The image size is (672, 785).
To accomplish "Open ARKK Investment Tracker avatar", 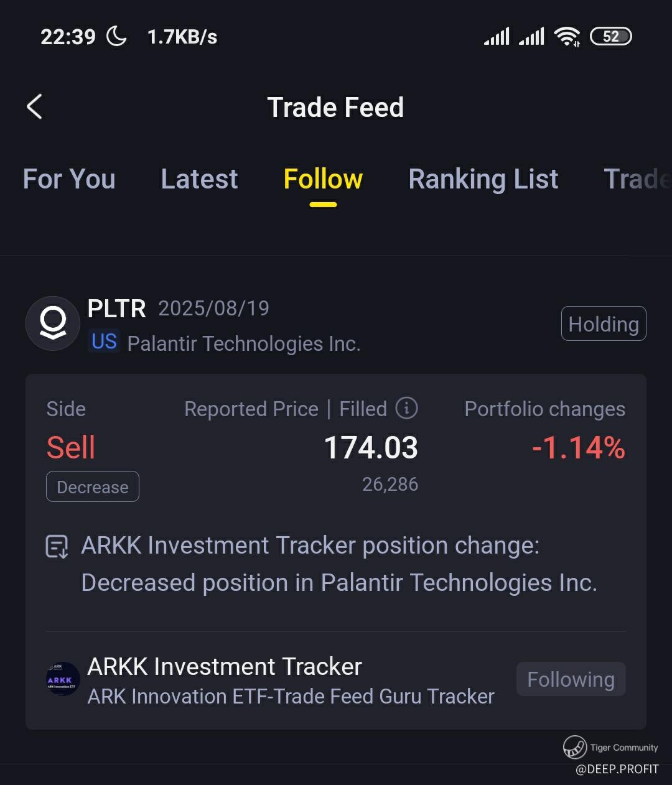I will click(63, 679).
